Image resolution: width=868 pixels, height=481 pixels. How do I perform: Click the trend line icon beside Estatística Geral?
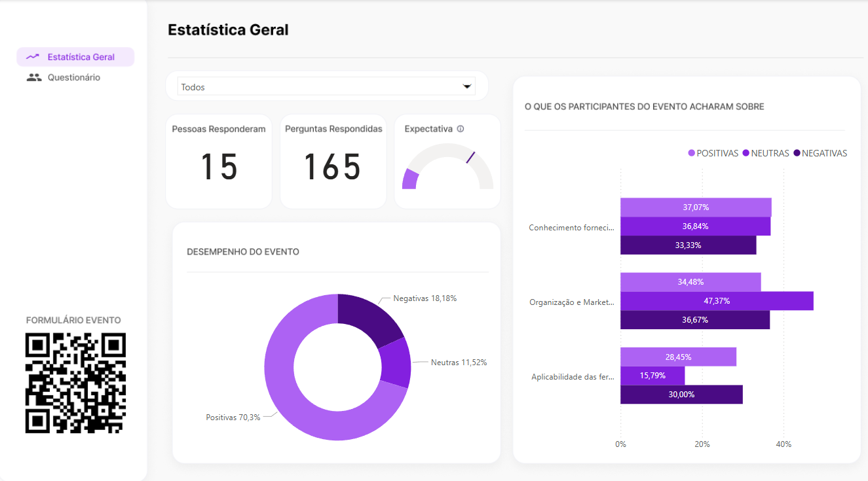coord(33,57)
